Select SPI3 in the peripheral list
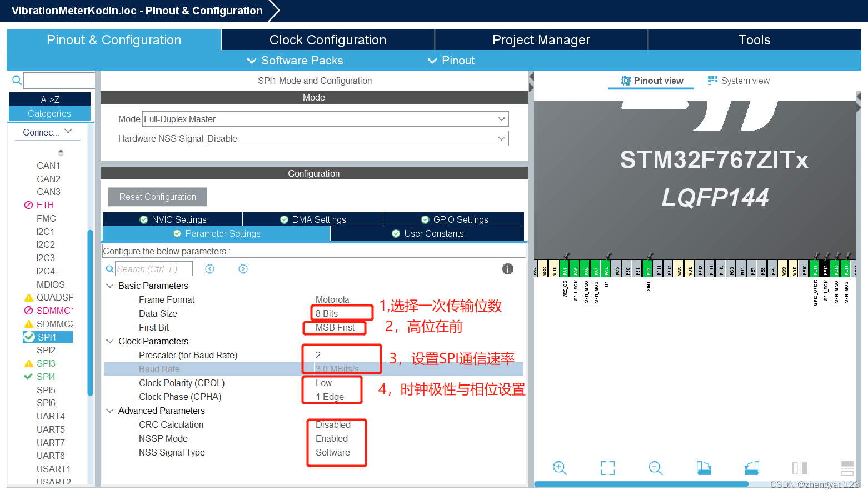The height and width of the screenshot is (495, 868). 46,363
